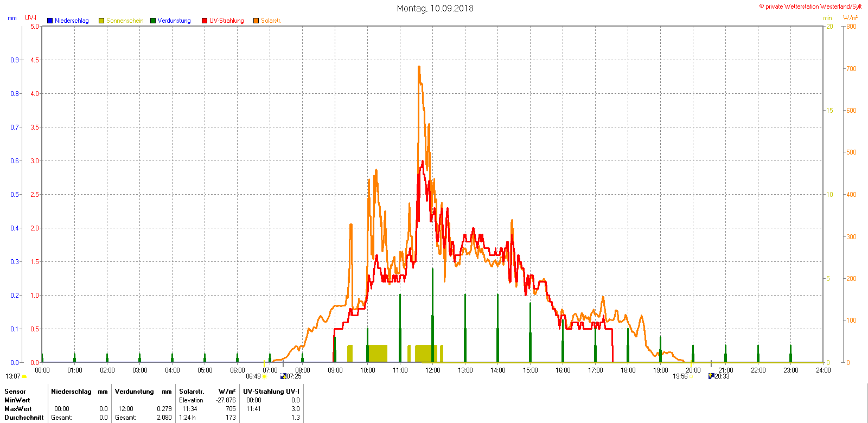868x423 pixels.
Task: Click the blue 'mm' axis unit label
Action: pyautogui.click(x=12, y=18)
